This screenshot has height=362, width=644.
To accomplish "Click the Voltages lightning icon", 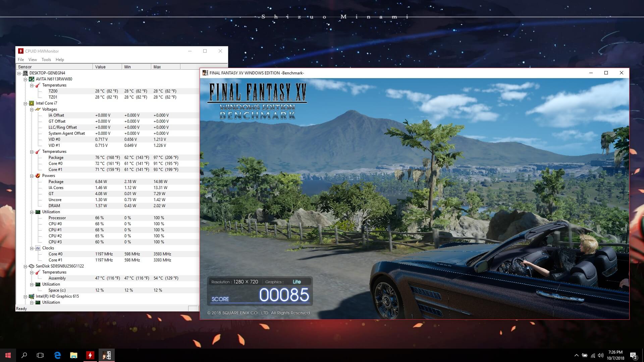I will [38, 109].
